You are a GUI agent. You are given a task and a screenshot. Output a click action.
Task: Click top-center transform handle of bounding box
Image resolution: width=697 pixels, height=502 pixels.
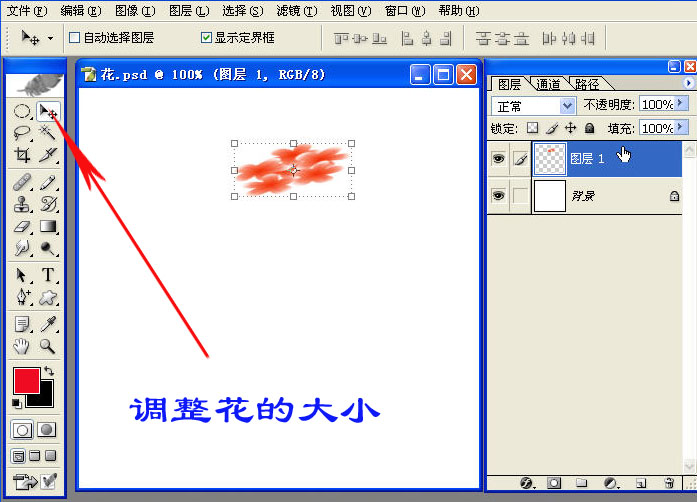pos(293,143)
